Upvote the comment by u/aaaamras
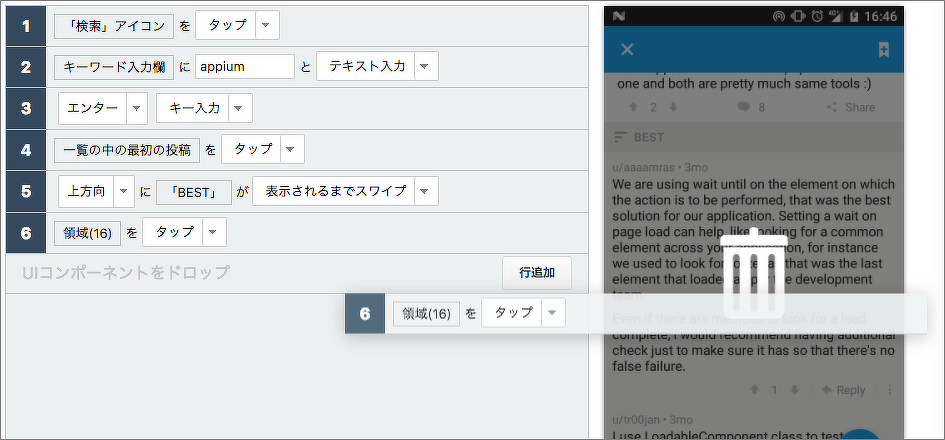 pyautogui.click(x=754, y=390)
